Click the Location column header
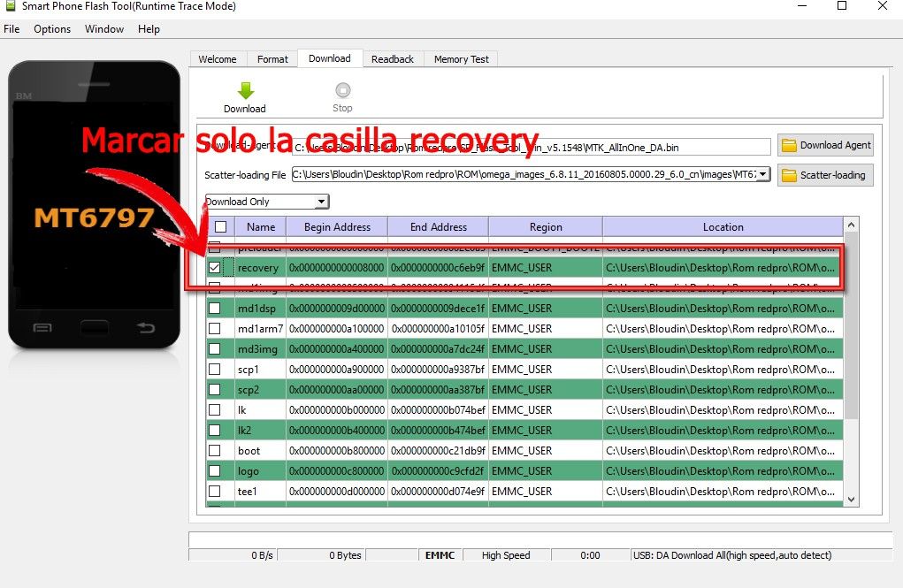 pyautogui.click(x=723, y=227)
